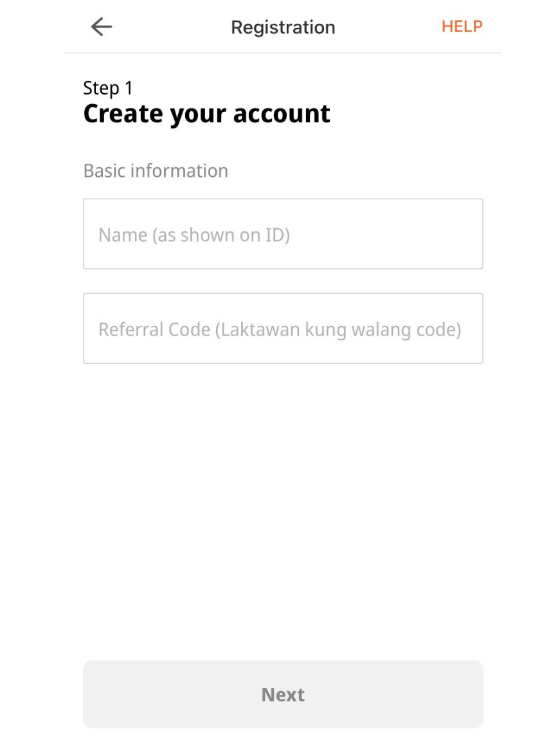
Task: Navigate back from Registration page
Action: click(102, 26)
